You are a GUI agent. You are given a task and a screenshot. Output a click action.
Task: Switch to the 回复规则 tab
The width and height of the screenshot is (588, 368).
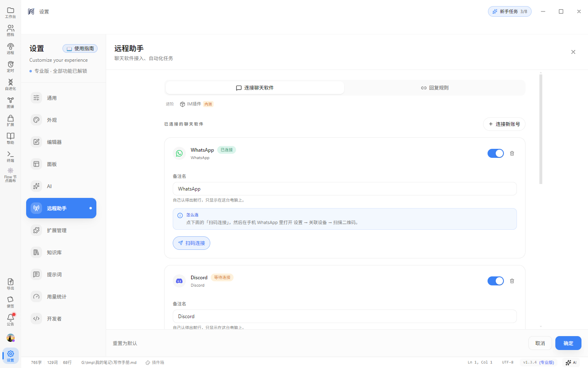(x=435, y=88)
